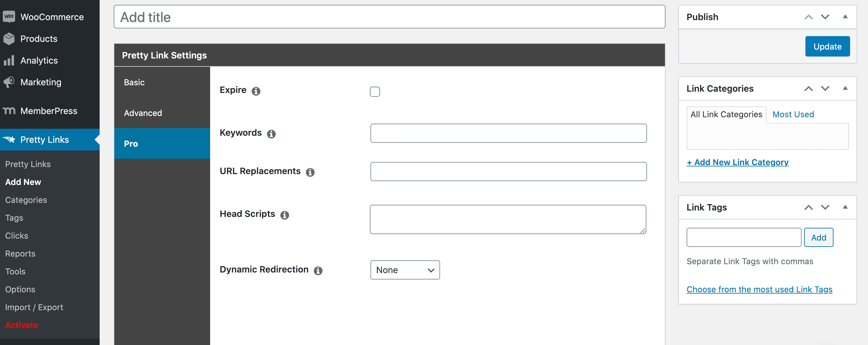Focus the Keywords input field

pos(508,134)
